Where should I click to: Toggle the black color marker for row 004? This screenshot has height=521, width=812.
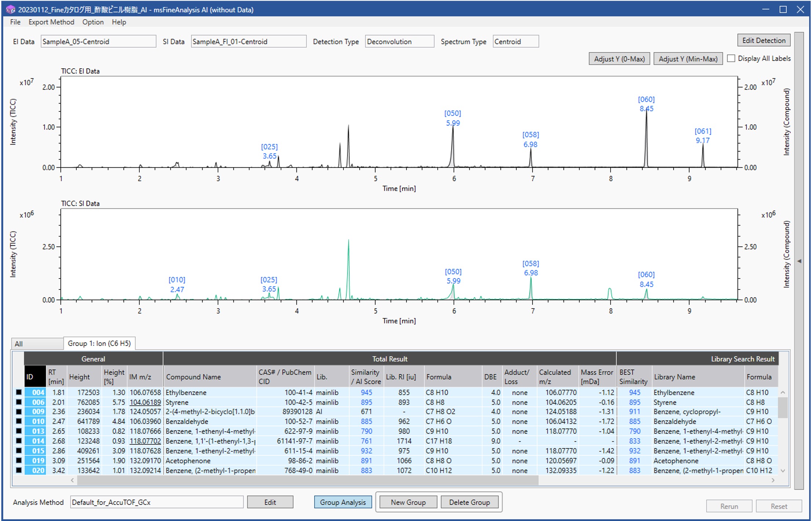19,392
